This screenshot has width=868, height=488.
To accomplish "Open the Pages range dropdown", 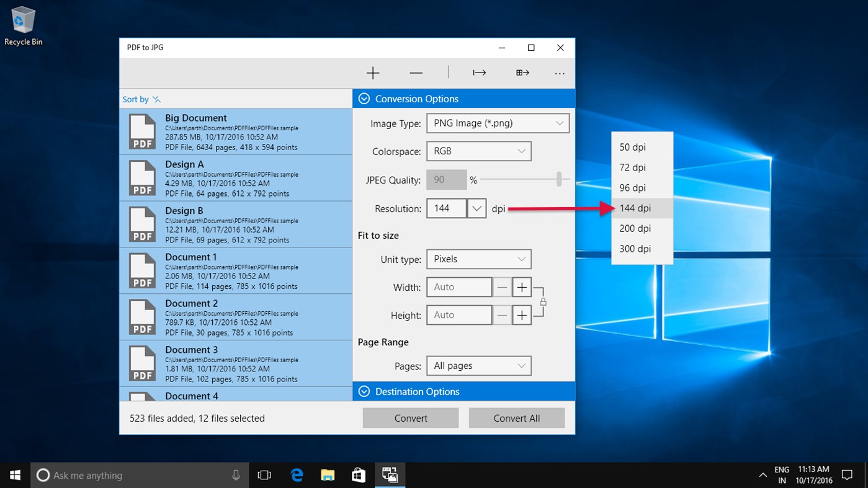I will pyautogui.click(x=478, y=366).
